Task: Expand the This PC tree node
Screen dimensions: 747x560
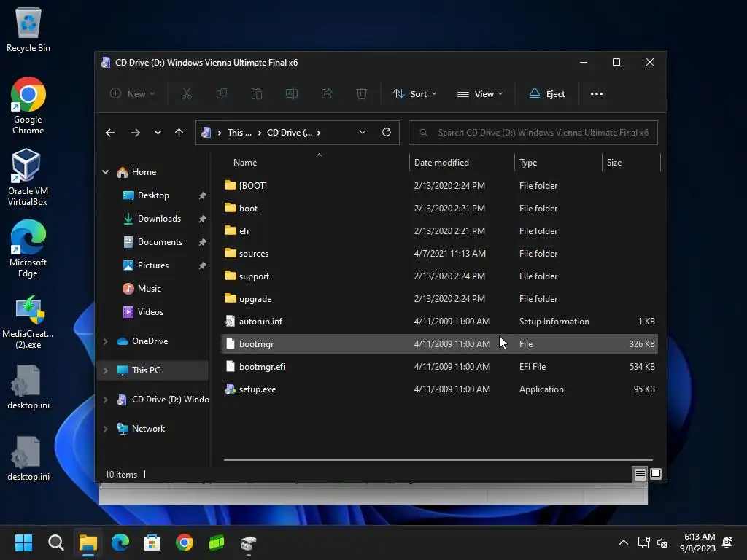Action: (105, 370)
